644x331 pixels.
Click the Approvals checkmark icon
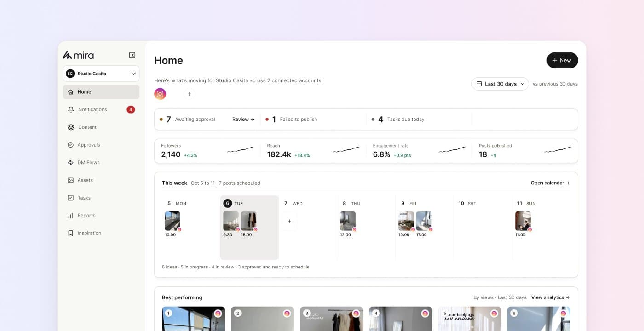click(71, 145)
